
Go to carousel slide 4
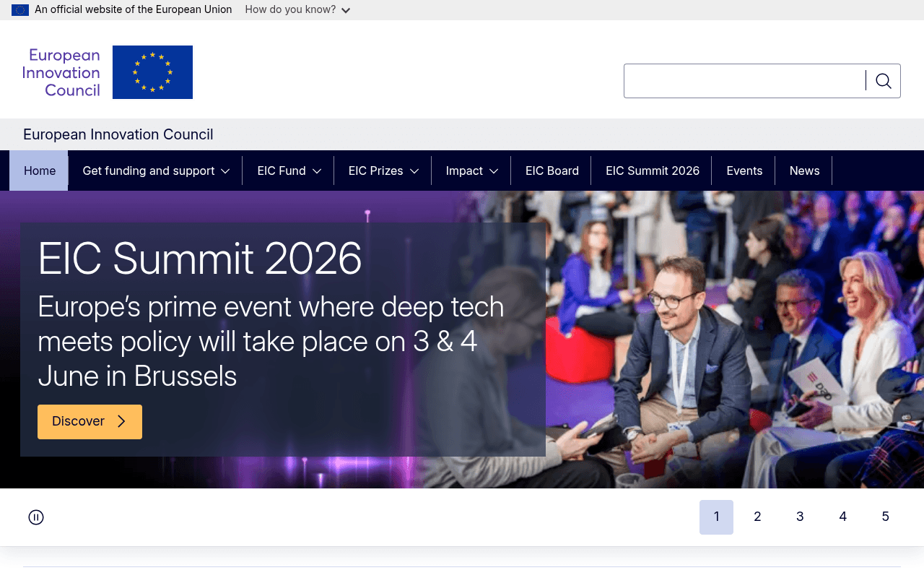coord(842,517)
